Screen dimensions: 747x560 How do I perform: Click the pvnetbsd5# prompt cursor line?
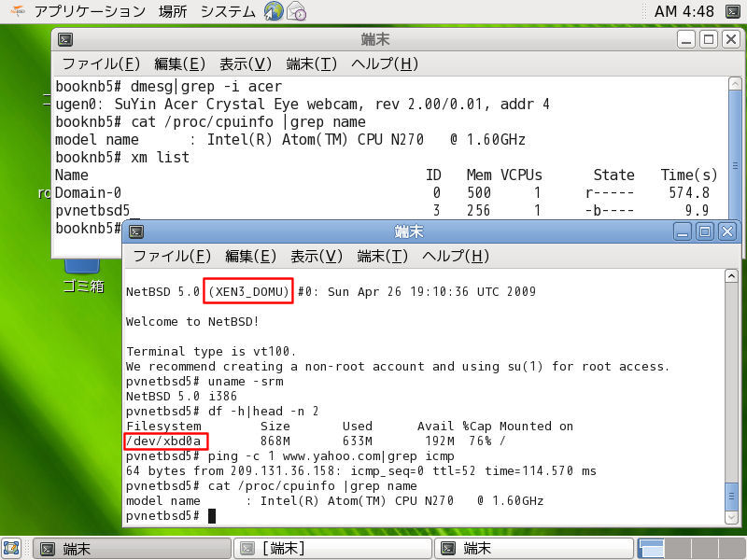pos(171,516)
